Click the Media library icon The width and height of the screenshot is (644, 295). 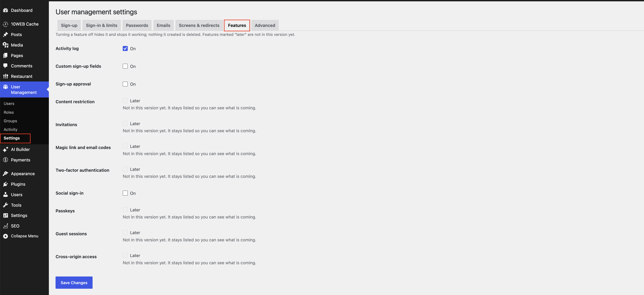click(x=6, y=45)
